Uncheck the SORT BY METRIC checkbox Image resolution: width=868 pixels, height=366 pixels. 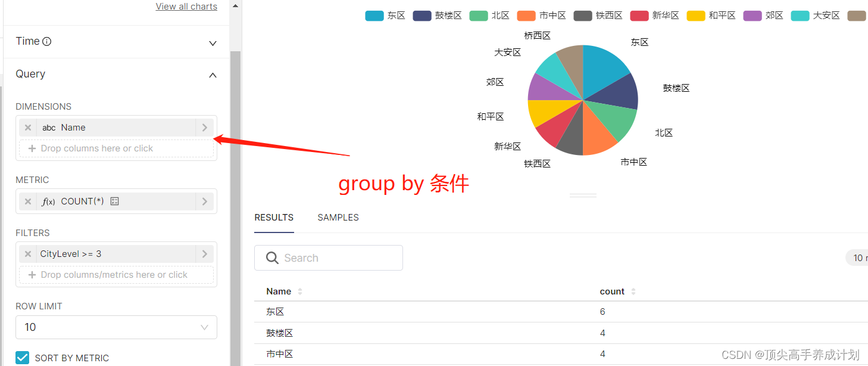pos(22,357)
